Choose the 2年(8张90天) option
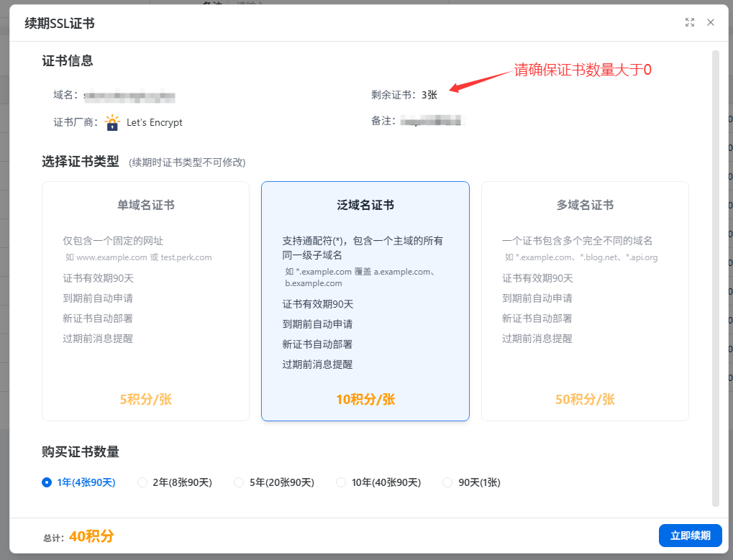733x560 pixels. (142, 482)
